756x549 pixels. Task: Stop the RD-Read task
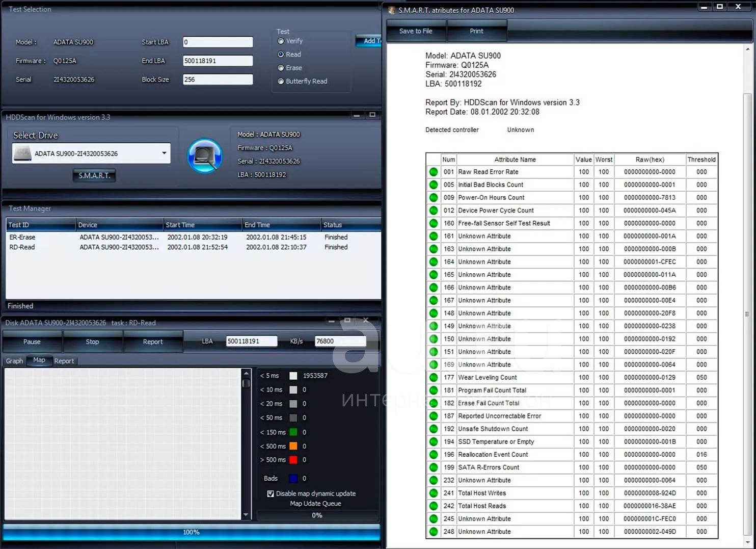coord(92,342)
